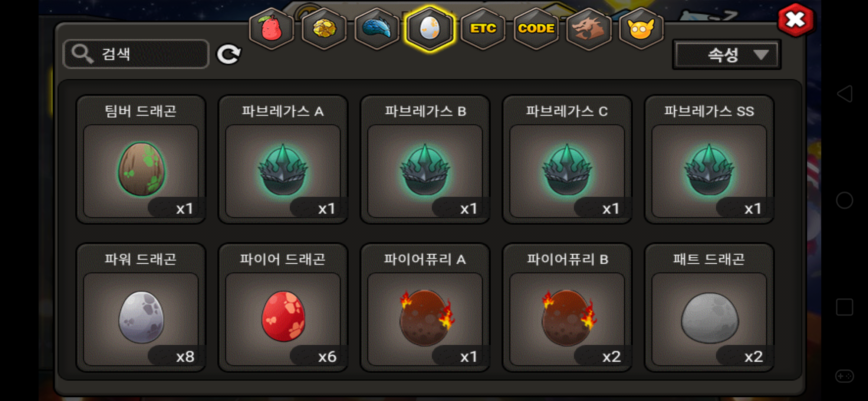
Task: Tap the flaming 파이어퓨리 B egg
Action: point(567,307)
